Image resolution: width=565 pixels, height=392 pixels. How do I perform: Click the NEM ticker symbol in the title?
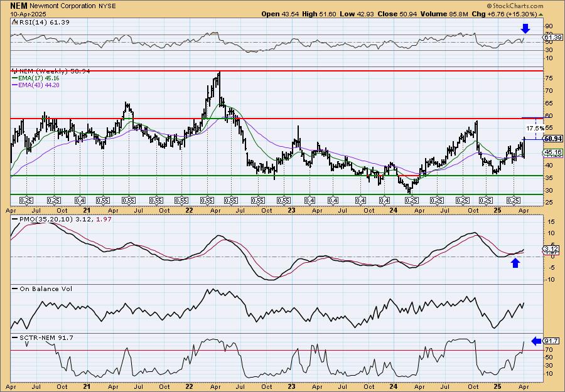click(x=19, y=6)
